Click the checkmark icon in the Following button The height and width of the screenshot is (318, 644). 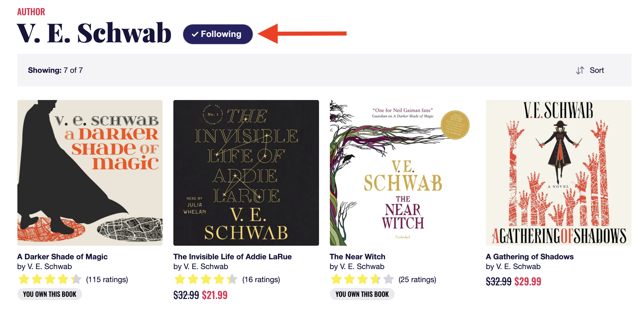tap(195, 35)
